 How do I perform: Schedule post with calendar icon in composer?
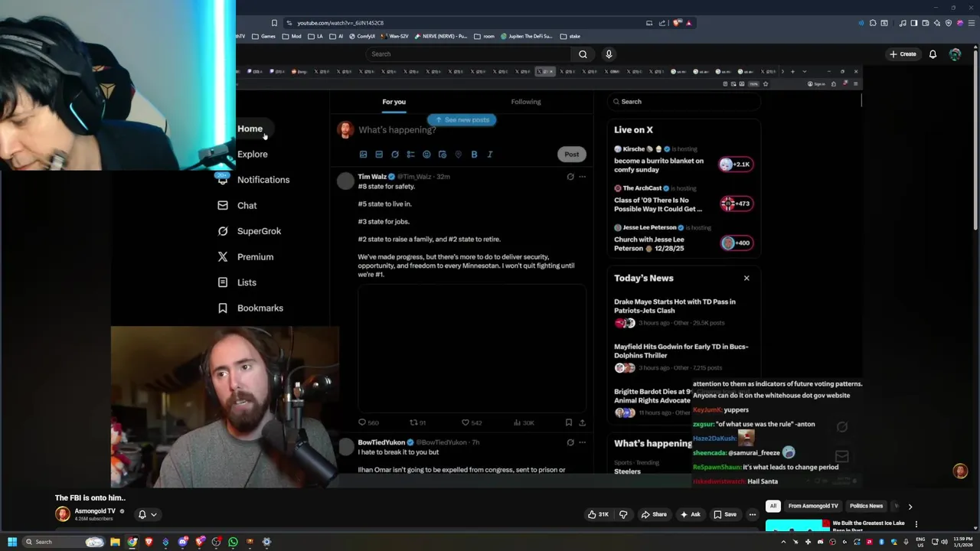pos(443,155)
